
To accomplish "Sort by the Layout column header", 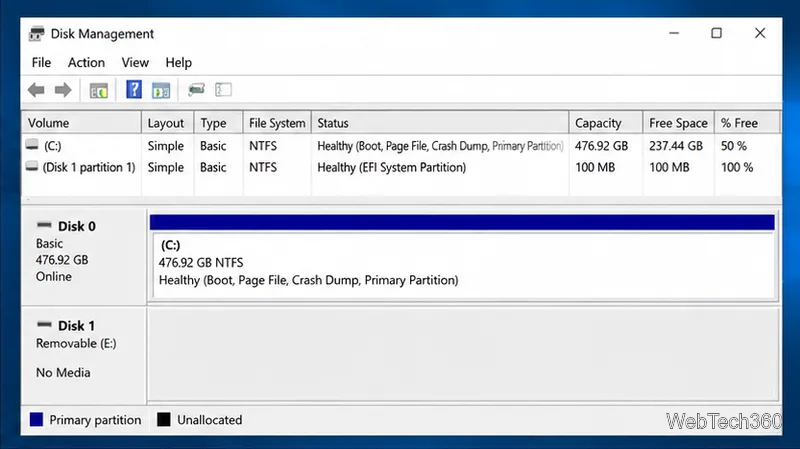I will click(x=167, y=123).
